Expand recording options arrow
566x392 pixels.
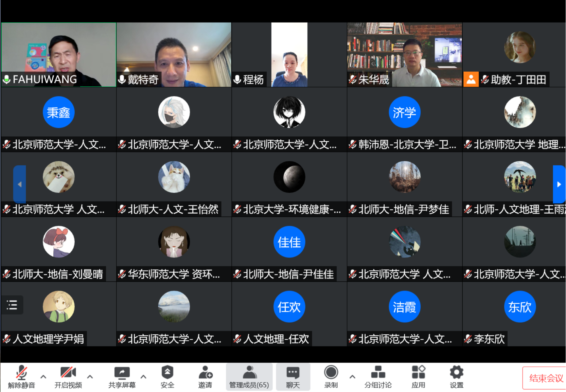[x=352, y=377]
